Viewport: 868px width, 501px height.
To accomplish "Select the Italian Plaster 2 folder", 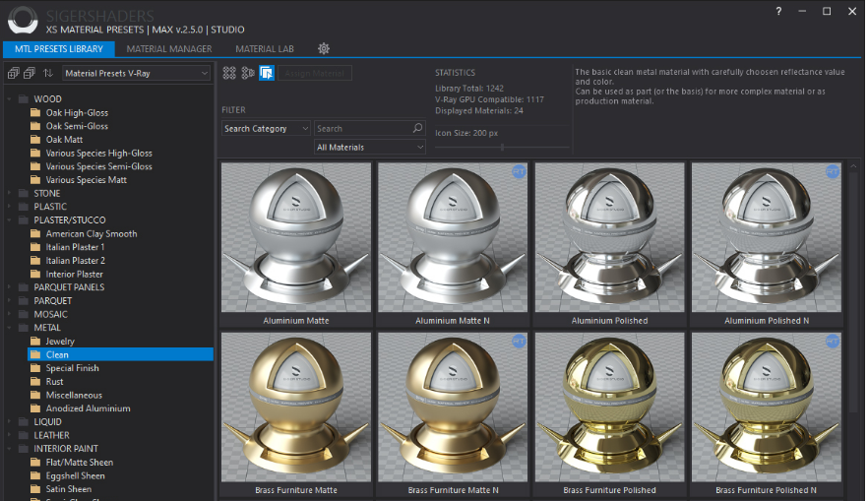I will pyautogui.click(x=75, y=260).
